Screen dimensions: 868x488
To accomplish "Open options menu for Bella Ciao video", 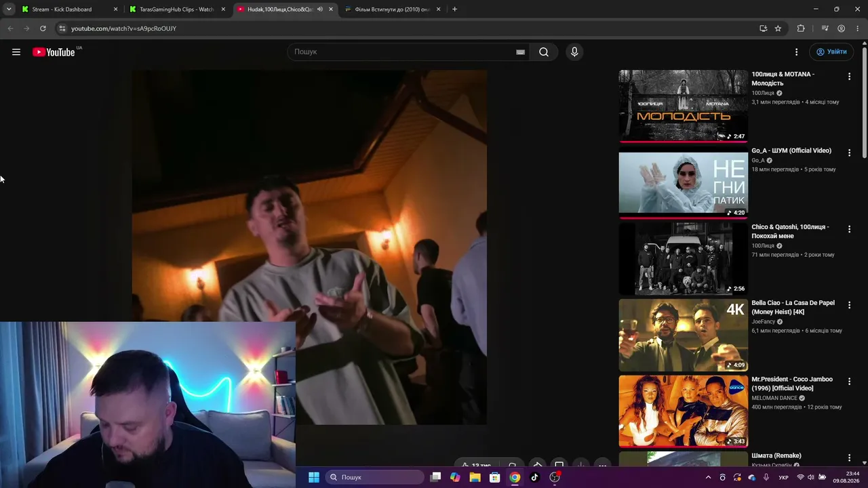I will [x=849, y=306].
